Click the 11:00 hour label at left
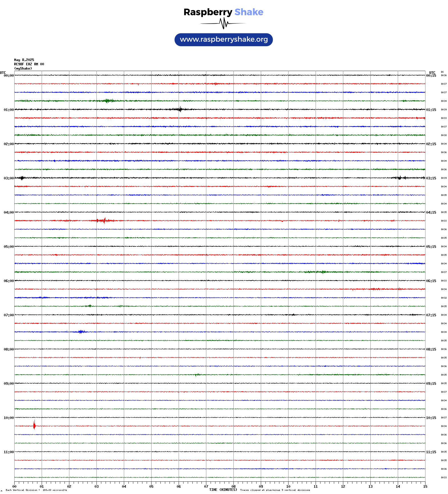Viewport: 448px width, 494px height. [x=9, y=452]
